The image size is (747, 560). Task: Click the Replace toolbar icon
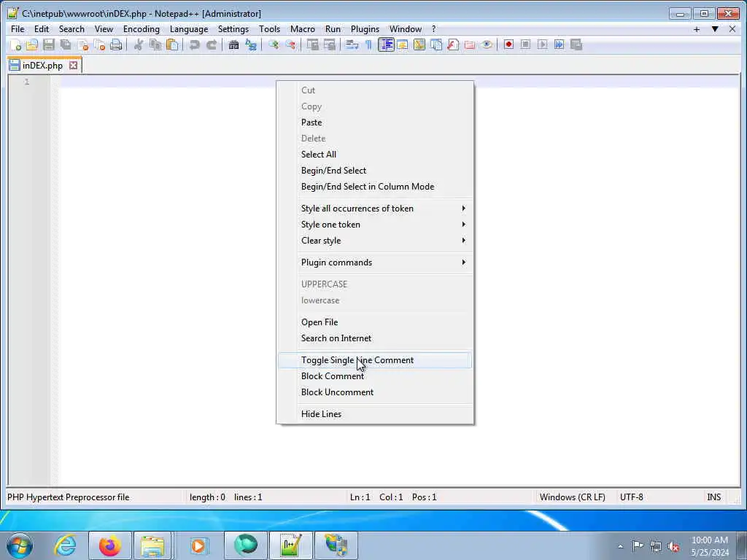coord(251,44)
